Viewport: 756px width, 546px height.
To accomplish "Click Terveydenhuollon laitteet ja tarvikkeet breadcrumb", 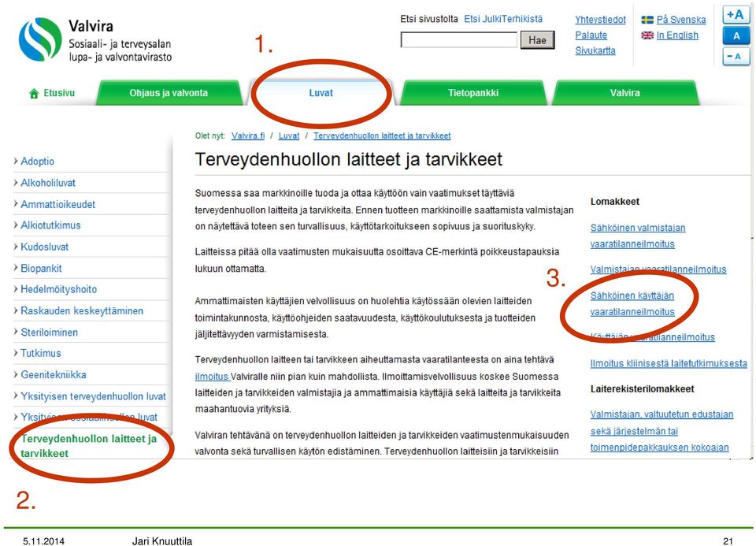I will pyautogui.click(x=382, y=136).
